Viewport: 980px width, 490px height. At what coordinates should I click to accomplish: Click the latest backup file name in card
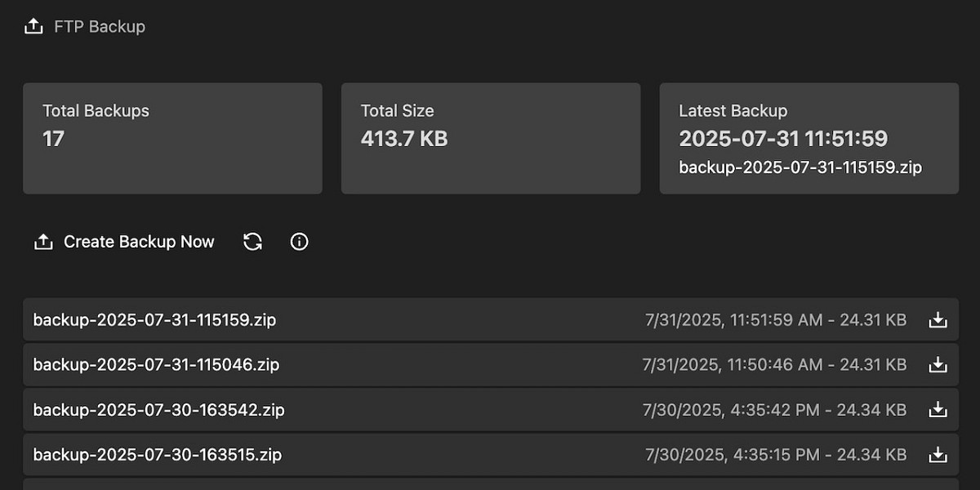(x=800, y=167)
